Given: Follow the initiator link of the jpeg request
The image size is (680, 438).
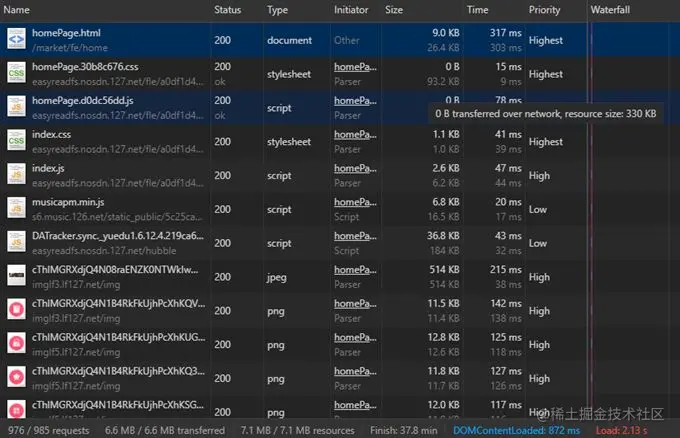Looking at the screenshot, I should click(355, 270).
